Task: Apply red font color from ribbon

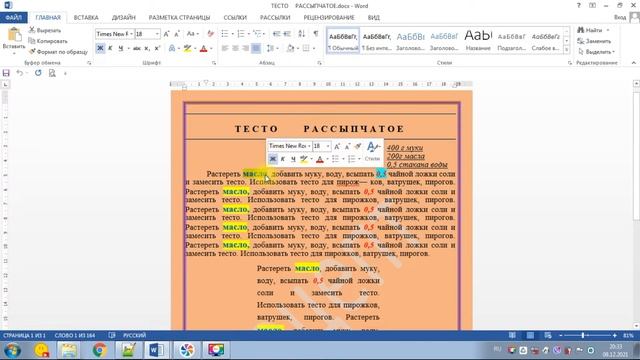Action: click(204, 49)
